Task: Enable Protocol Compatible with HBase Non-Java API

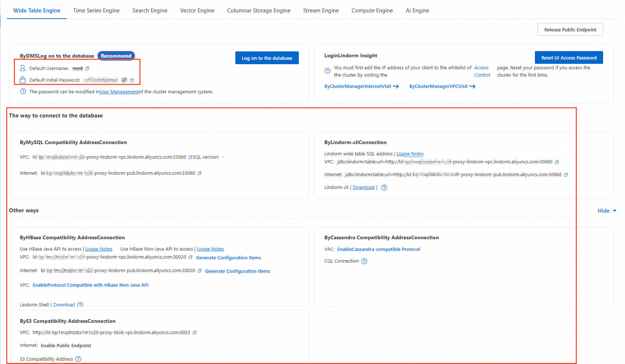Action: click(90, 285)
